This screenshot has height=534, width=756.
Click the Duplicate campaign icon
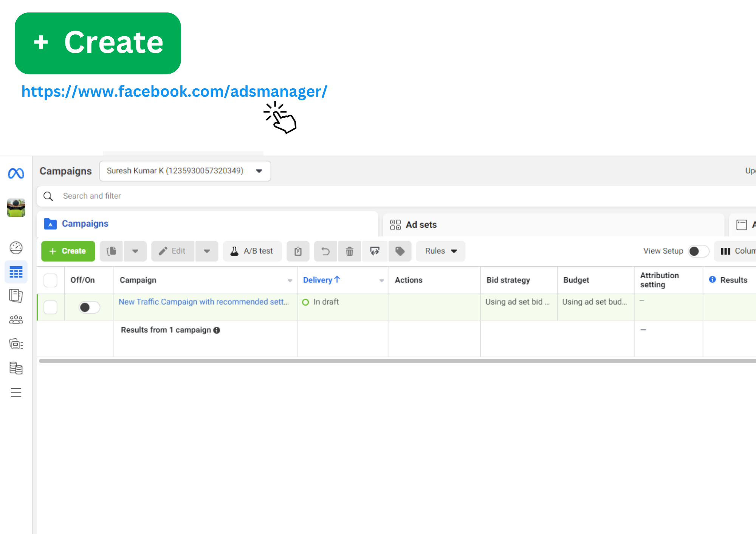[x=112, y=251]
